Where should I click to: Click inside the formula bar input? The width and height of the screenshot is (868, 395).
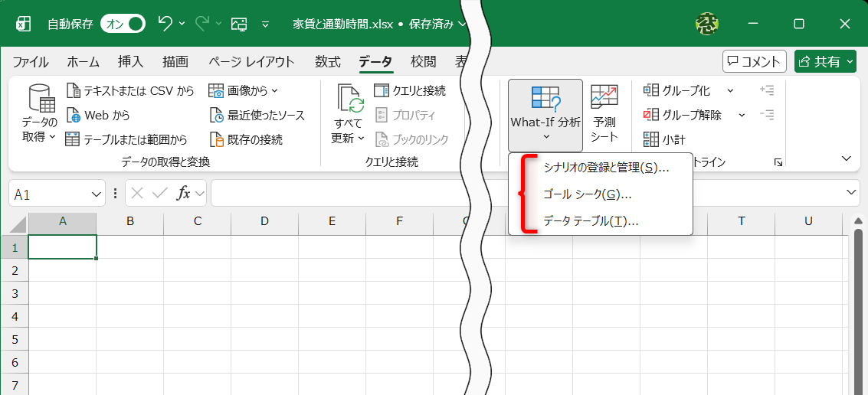(529, 193)
